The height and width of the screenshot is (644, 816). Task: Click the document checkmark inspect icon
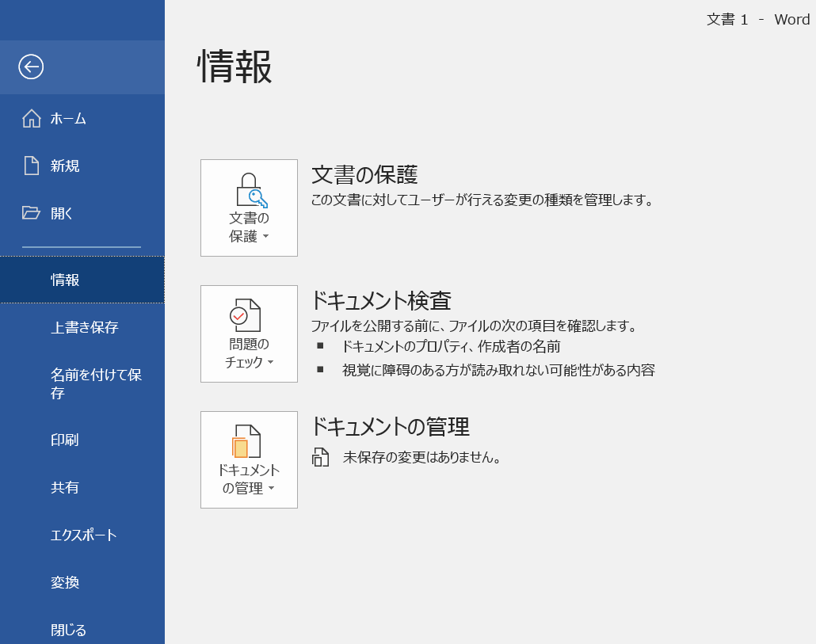click(x=246, y=315)
